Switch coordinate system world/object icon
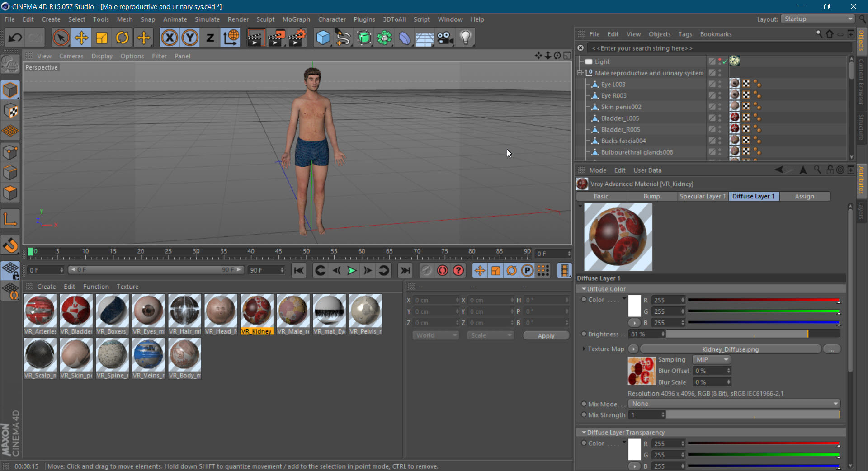Image resolution: width=868 pixels, height=471 pixels. [231, 38]
